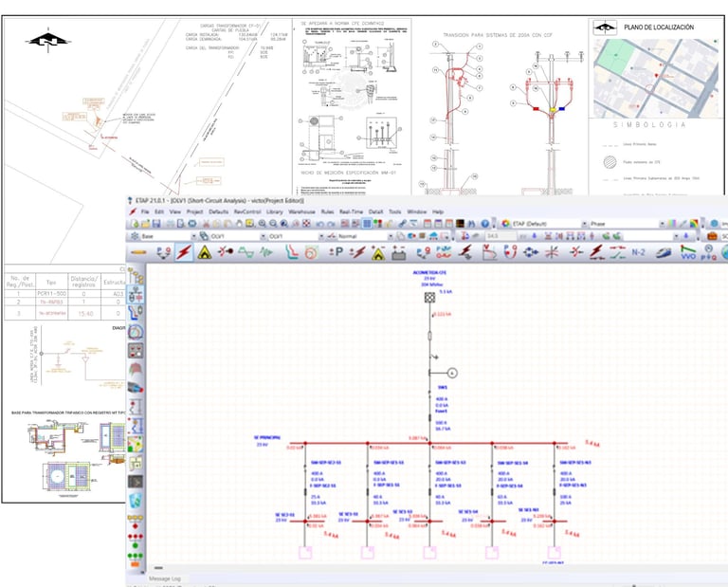Click the horizontal scrollbar below the diagram
The image size is (728, 587).
[158, 568]
